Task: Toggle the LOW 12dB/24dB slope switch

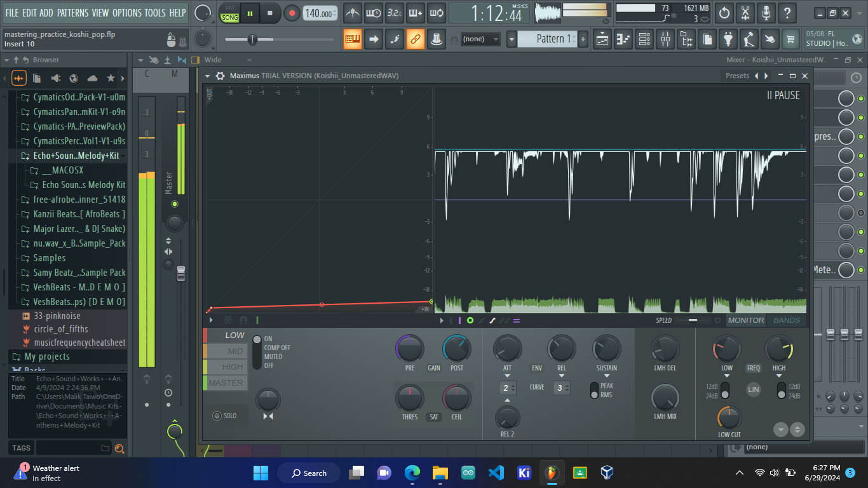Action: pos(725,391)
